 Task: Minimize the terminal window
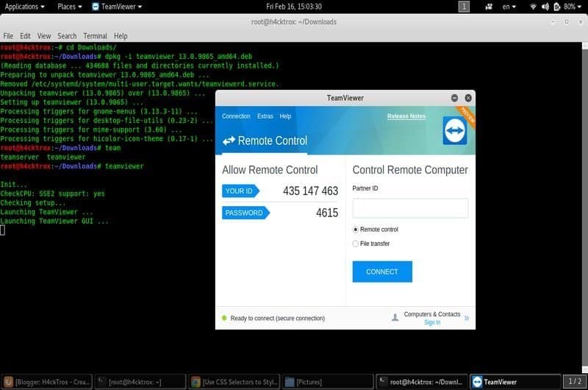(x=553, y=22)
